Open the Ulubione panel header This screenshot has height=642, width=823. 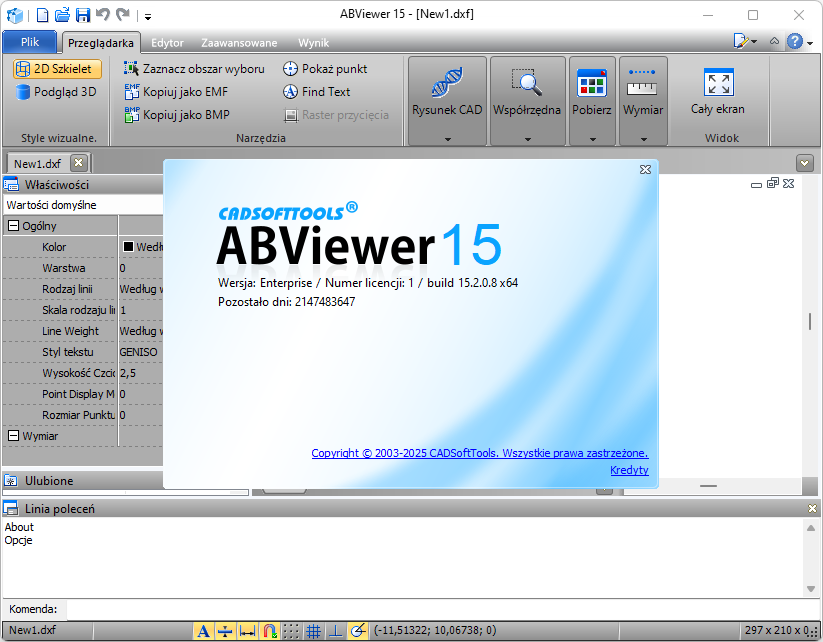[83, 480]
